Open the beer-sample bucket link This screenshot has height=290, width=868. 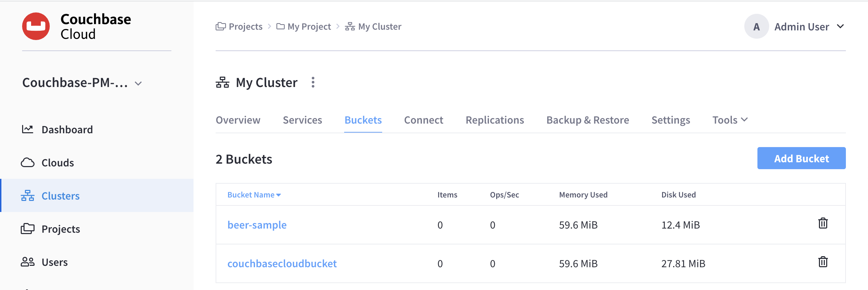pos(257,225)
